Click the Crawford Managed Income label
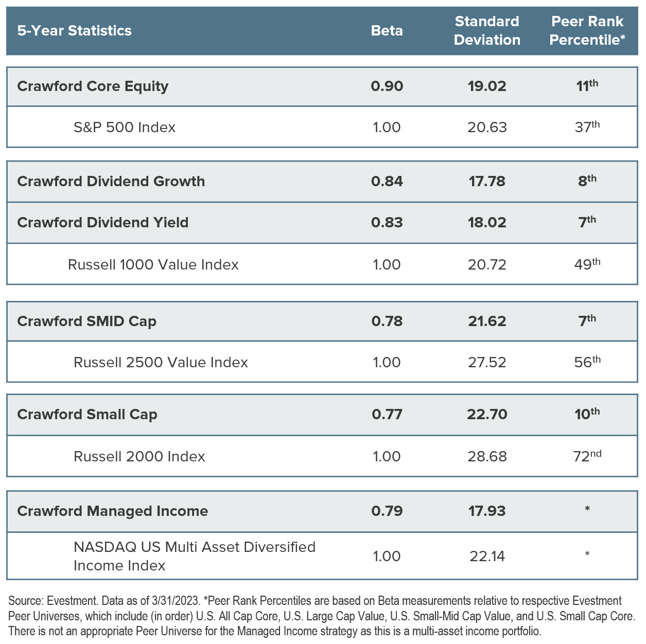Viewport: 646px width, 644px height. pos(112,511)
